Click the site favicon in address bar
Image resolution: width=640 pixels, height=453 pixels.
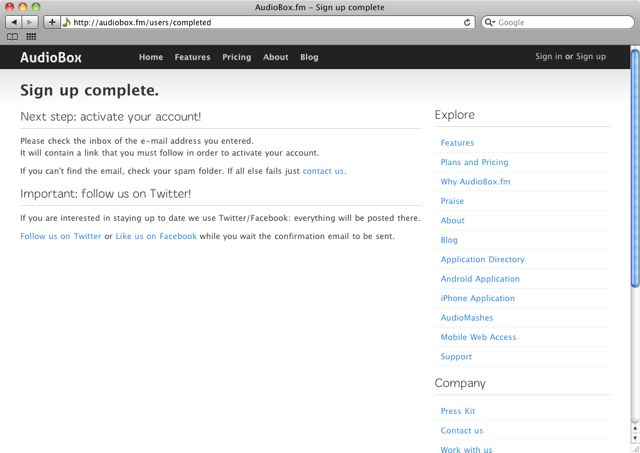click(67, 22)
